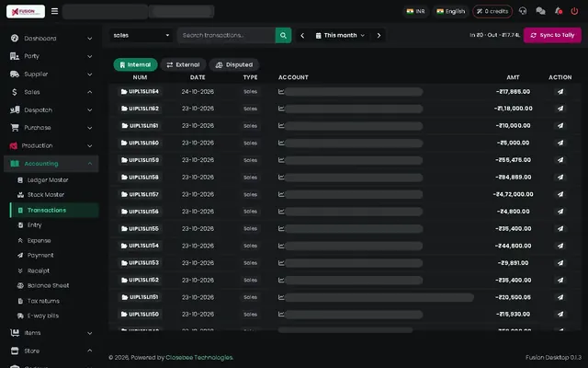588x368 pixels.
Task: Click send icon in the ₹20,500.05 row
Action: click(x=560, y=297)
